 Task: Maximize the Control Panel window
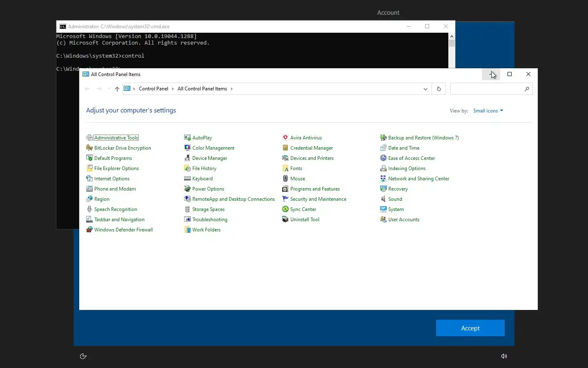click(510, 74)
